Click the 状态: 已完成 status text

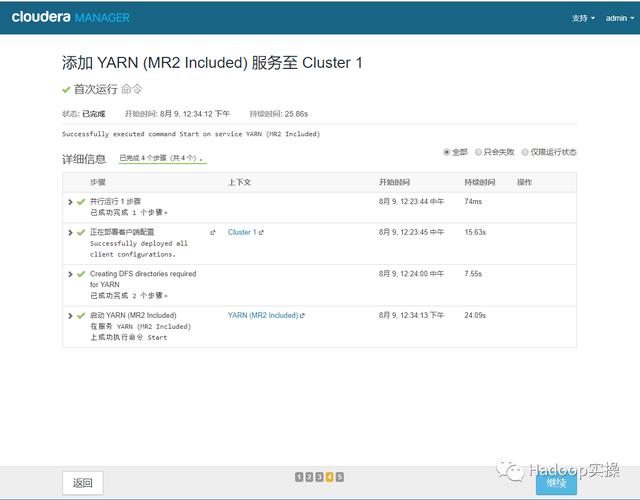84,114
